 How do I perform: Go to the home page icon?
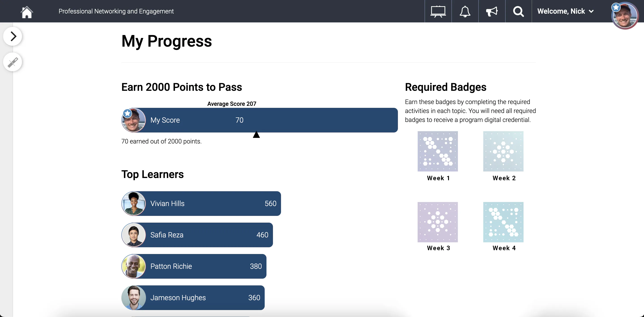click(27, 12)
